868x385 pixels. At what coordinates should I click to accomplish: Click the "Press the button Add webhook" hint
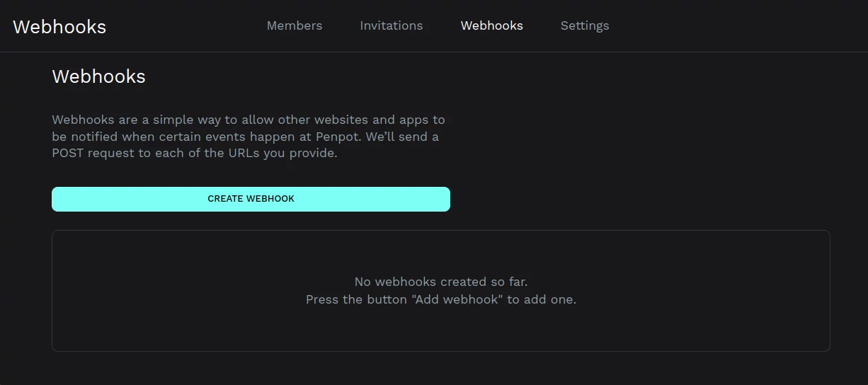[x=440, y=299]
